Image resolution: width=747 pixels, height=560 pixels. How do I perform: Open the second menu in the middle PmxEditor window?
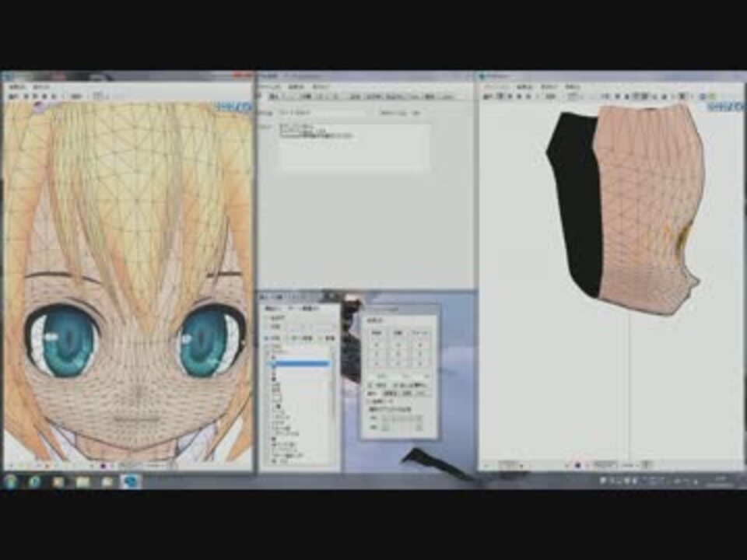296,87
